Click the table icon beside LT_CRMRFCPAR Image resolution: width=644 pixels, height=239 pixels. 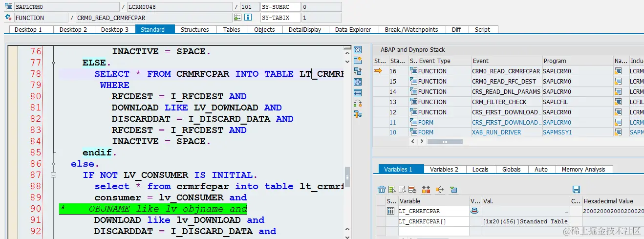pos(391,211)
